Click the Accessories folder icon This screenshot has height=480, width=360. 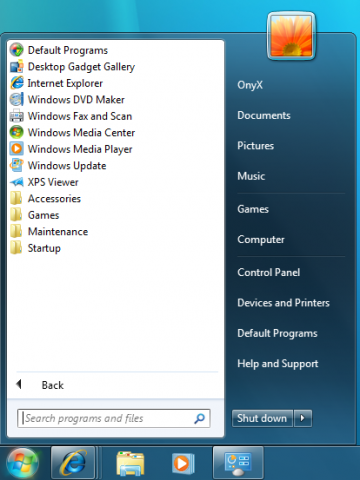tap(16, 198)
